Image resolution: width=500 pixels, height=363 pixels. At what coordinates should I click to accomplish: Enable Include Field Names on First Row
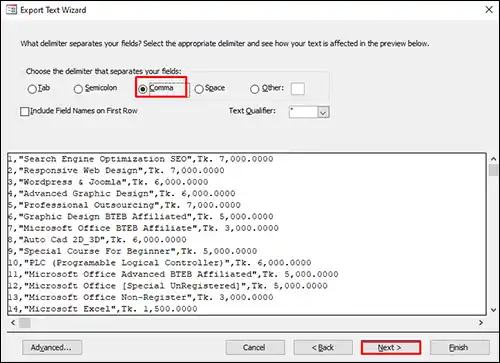[25, 111]
